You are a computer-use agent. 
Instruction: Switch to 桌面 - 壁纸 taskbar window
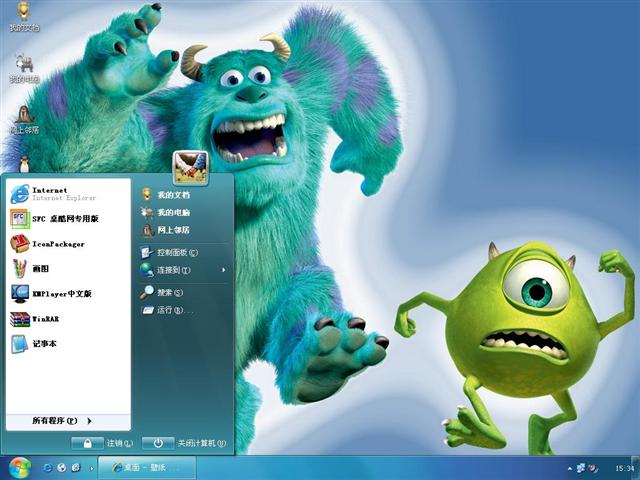point(147,468)
